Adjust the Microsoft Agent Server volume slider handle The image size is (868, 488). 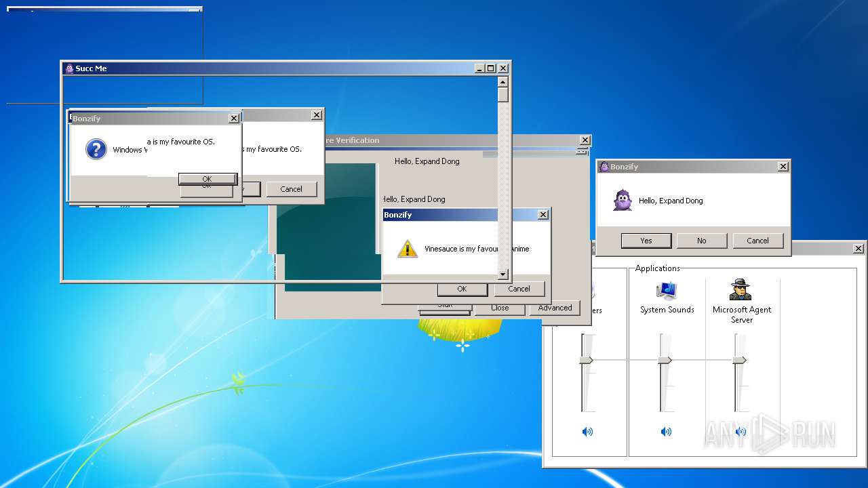[739, 361]
